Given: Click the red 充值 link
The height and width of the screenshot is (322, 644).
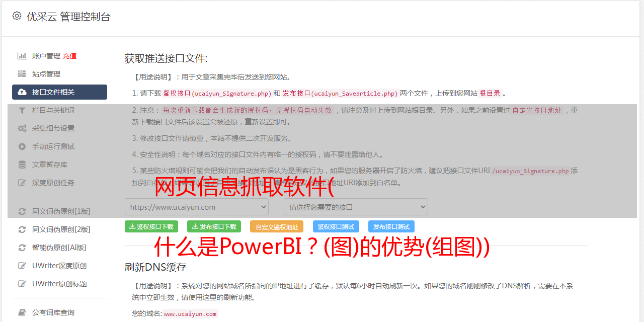Looking at the screenshot, I should click(69, 56).
